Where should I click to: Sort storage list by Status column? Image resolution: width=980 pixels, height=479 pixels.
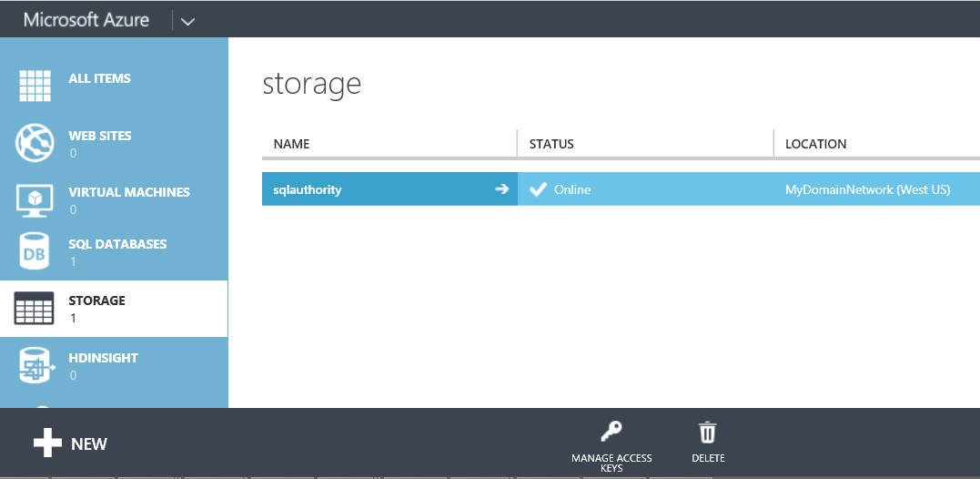(551, 144)
